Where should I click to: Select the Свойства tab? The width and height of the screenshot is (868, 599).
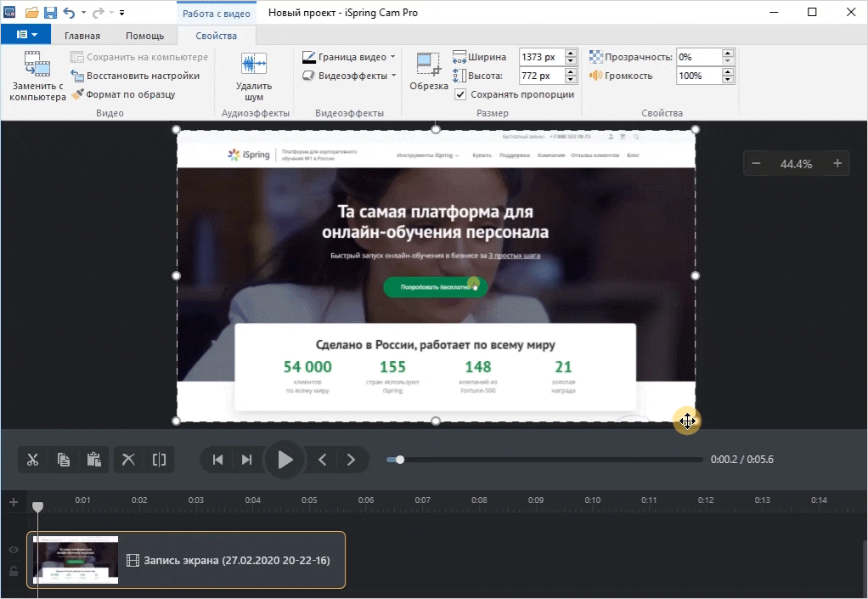pos(216,36)
